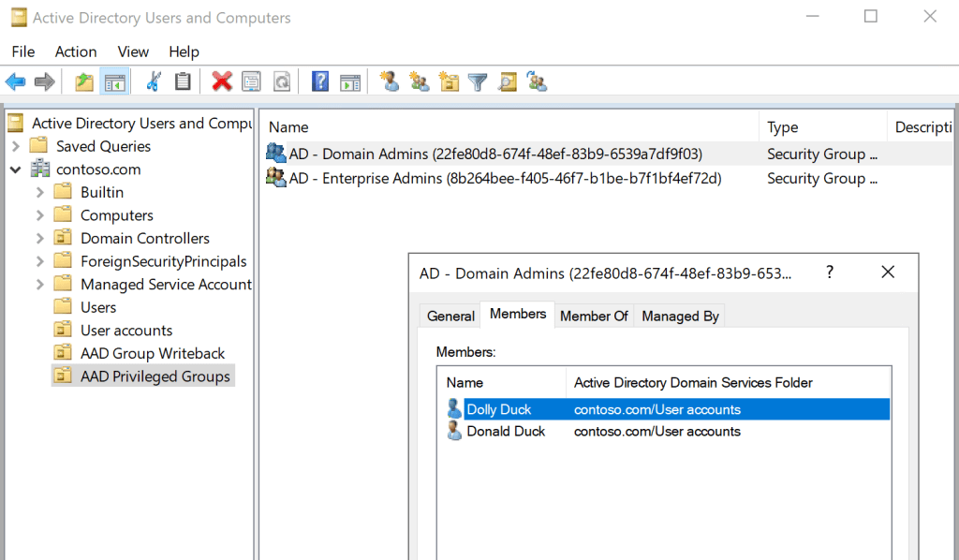This screenshot has width=959, height=560.
Task: Toggle the show/hide console tree icon
Action: coord(115,82)
